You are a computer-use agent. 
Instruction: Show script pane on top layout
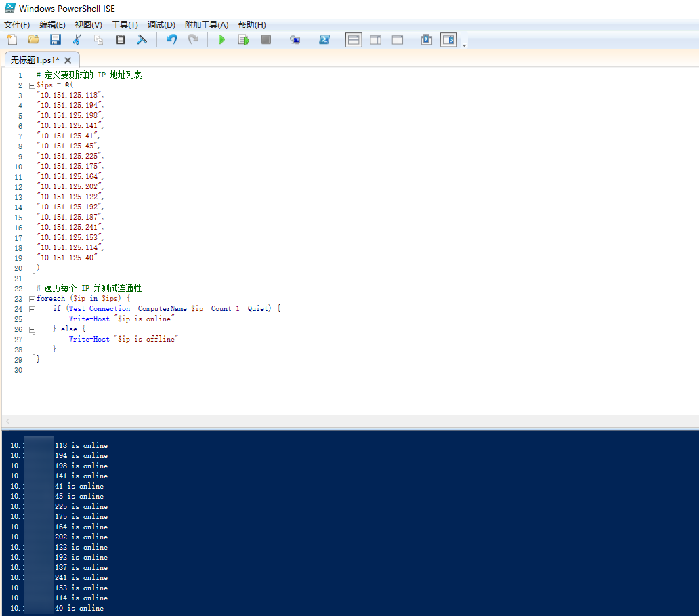pos(354,40)
